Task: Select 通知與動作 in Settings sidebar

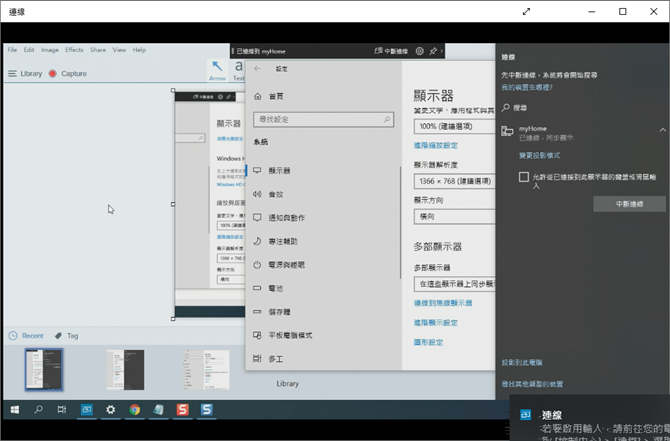Action: (x=323, y=218)
